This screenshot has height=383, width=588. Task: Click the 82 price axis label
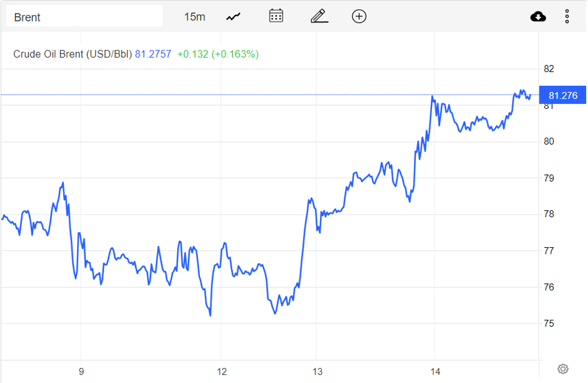pyautogui.click(x=549, y=69)
